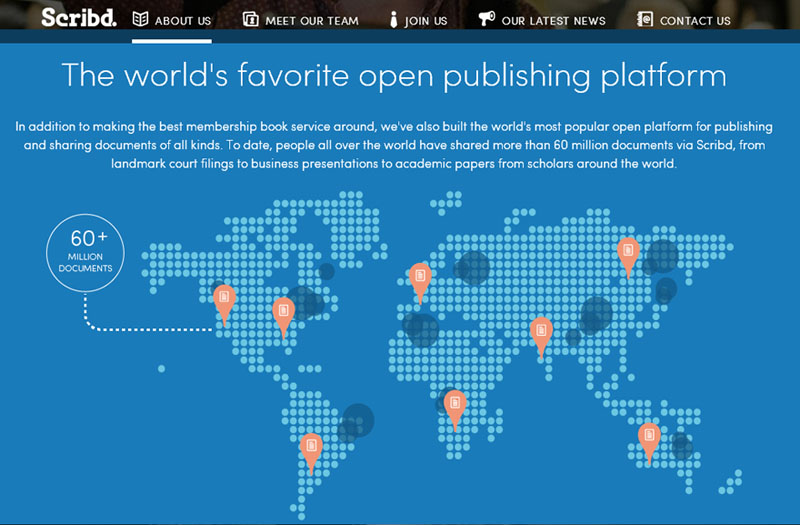Navigate to Contact Us page
Screen dimensions: 800x525
coord(695,21)
